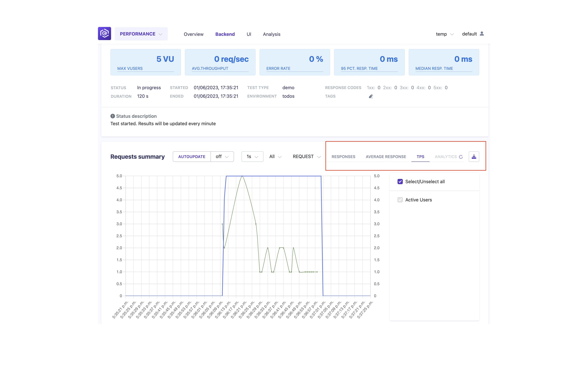Switch to the UI tab

click(x=249, y=34)
